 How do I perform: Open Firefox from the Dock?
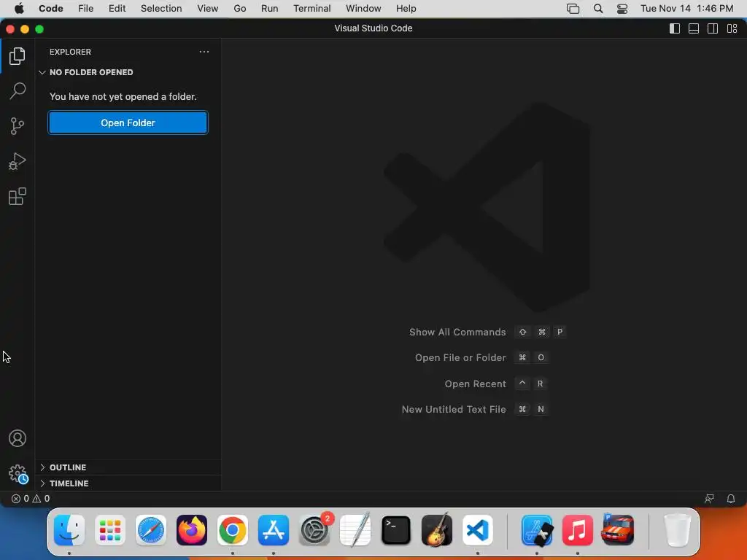[x=192, y=530]
